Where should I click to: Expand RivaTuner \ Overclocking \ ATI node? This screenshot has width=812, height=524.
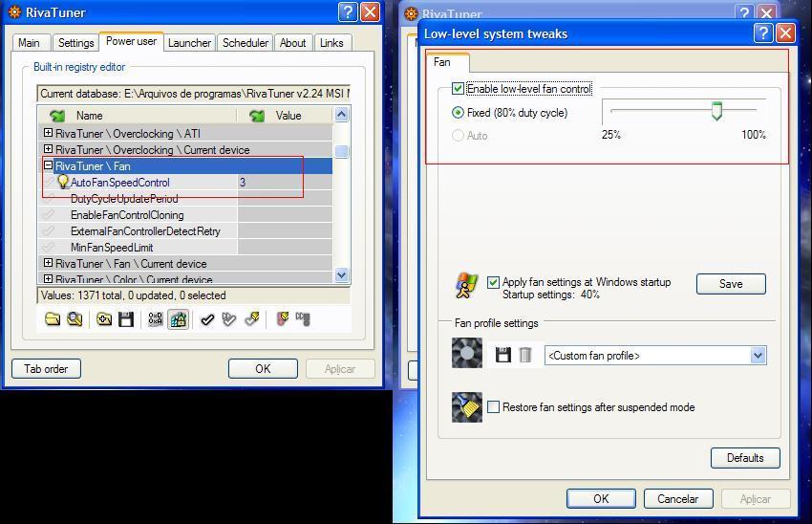(48, 133)
